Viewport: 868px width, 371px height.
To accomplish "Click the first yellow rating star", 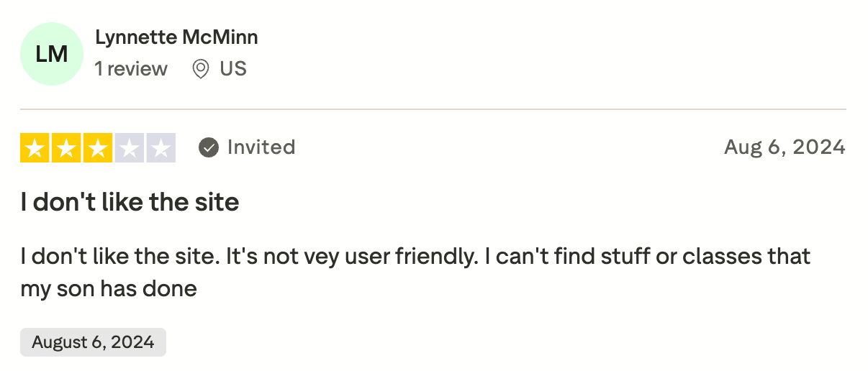I will pyautogui.click(x=35, y=147).
